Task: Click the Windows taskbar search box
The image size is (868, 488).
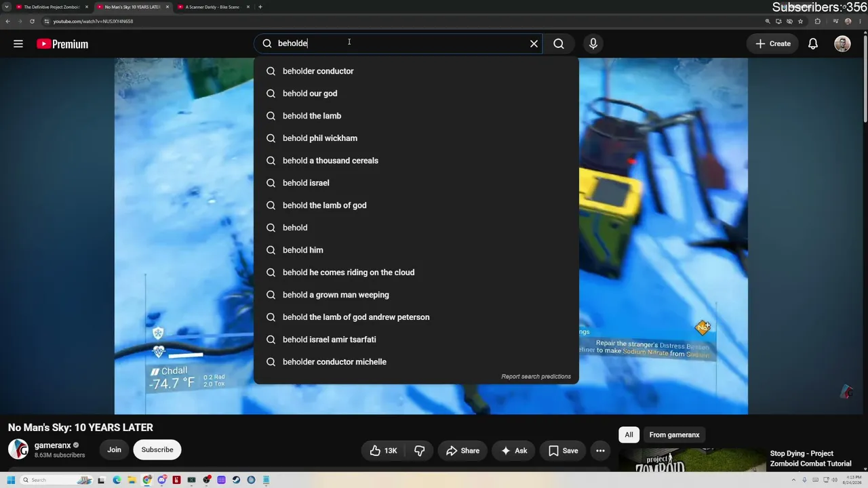Action: 56,480
